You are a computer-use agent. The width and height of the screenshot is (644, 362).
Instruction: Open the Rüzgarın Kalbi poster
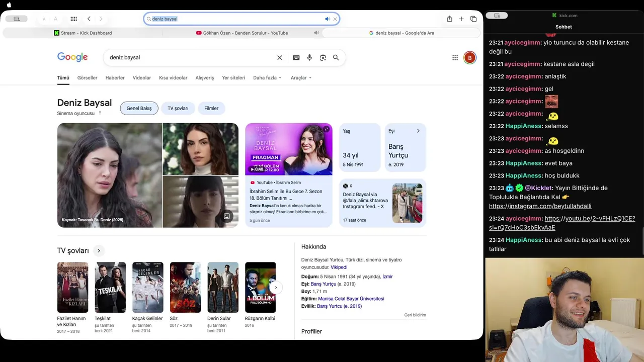click(260, 287)
